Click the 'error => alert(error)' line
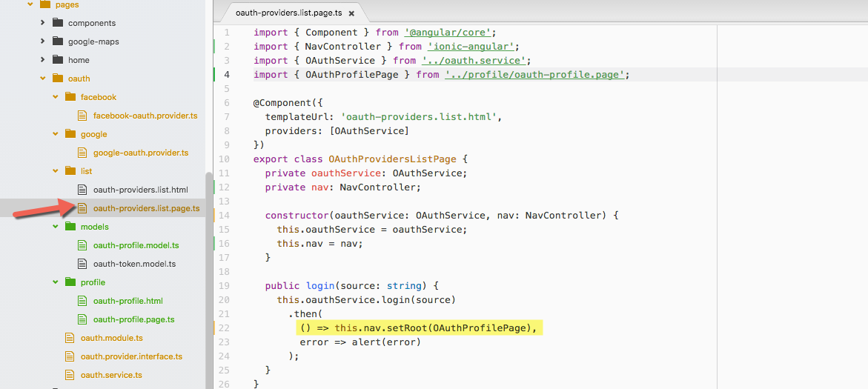The height and width of the screenshot is (389, 868). (x=360, y=342)
